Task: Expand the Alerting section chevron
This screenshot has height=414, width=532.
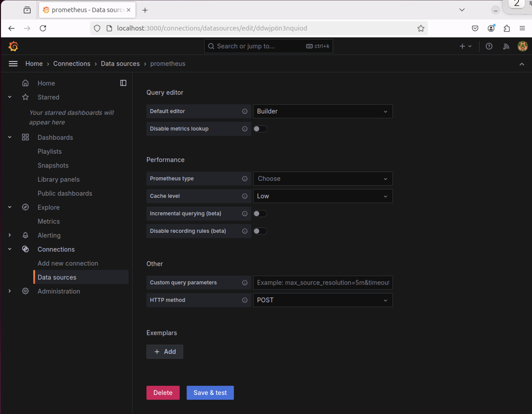Action: pyautogui.click(x=10, y=235)
